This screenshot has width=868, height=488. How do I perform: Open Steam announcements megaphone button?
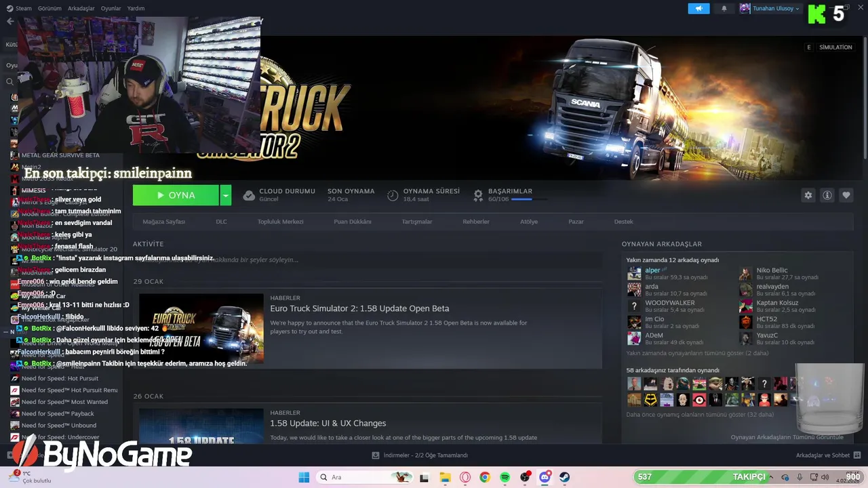(698, 9)
